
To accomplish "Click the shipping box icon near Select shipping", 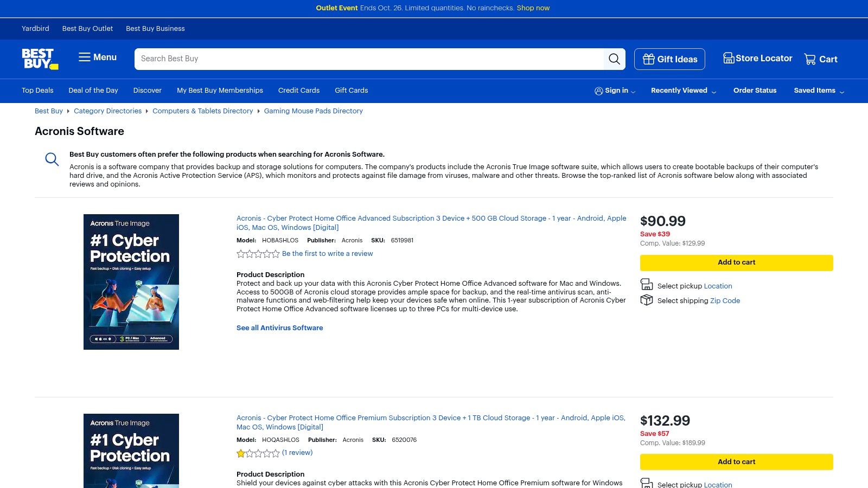I will (x=647, y=300).
